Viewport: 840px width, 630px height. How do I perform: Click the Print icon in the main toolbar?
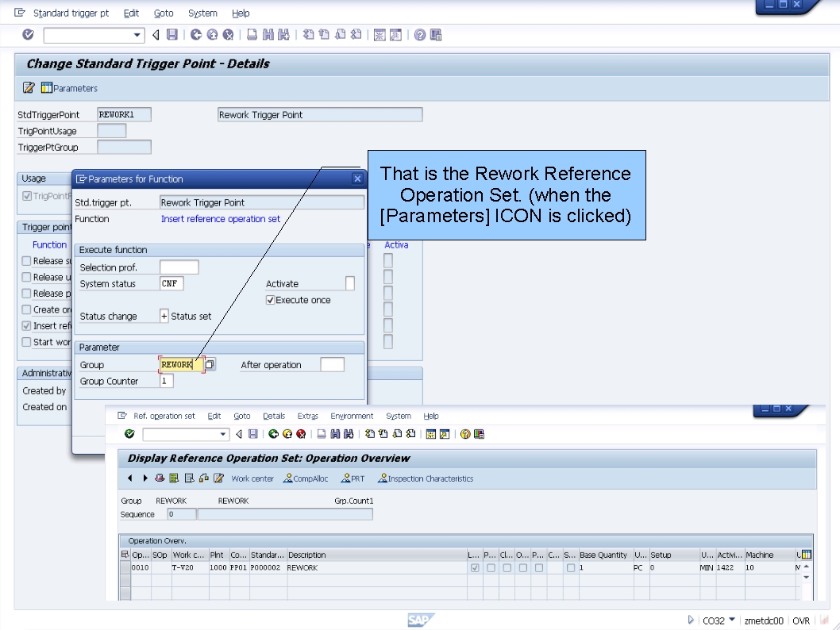coord(252,35)
